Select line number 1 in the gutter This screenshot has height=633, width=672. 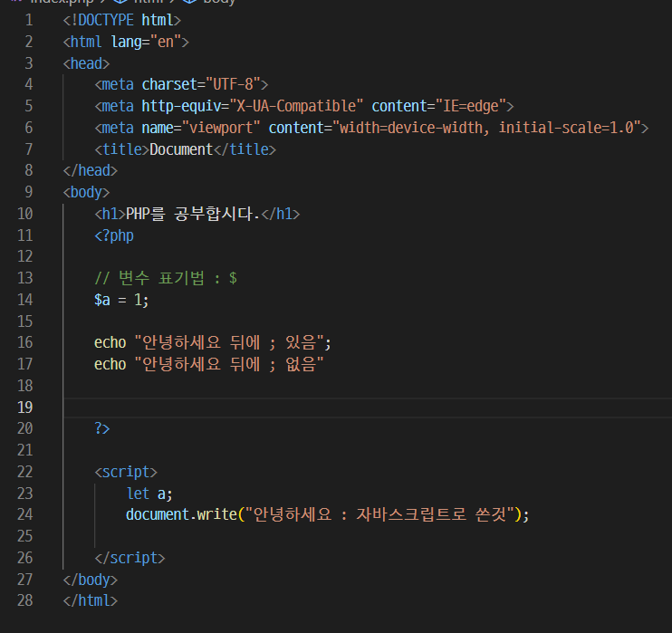coord(29,20)
